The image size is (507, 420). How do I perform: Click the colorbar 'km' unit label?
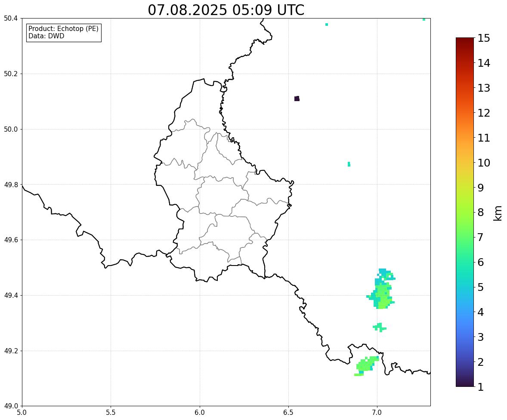tap(498, 213)
